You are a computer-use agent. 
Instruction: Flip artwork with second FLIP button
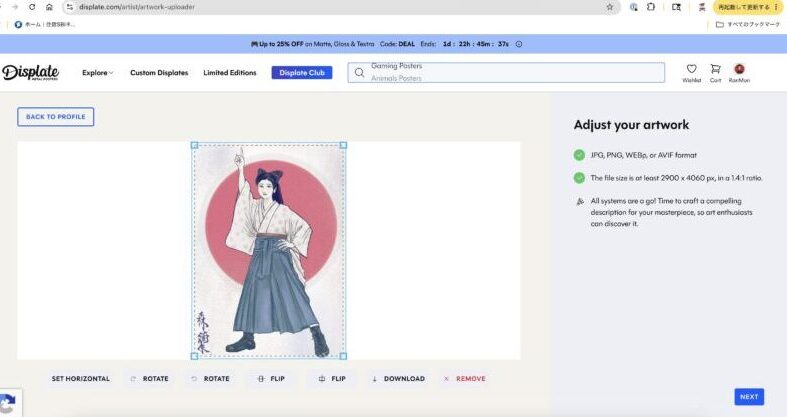pos(332,379)
